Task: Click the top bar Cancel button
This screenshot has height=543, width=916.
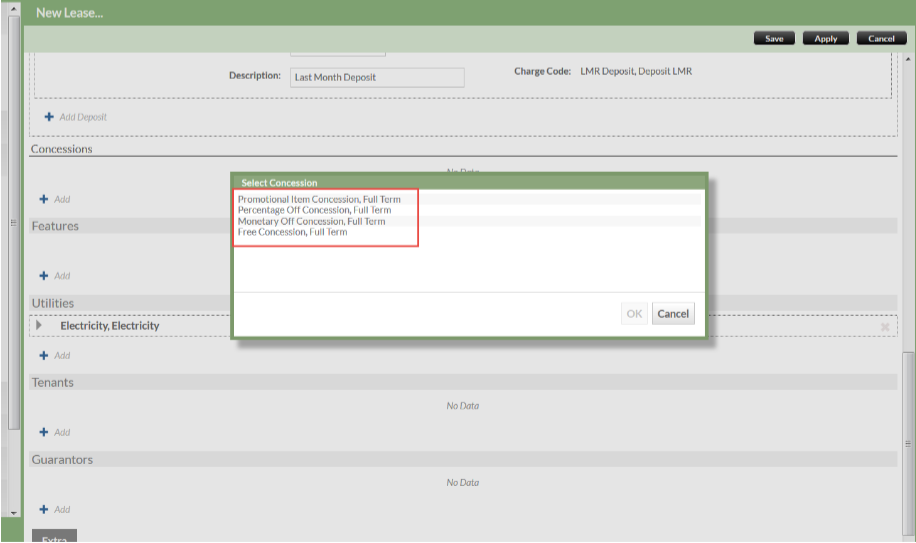Action: click(881, 39)
